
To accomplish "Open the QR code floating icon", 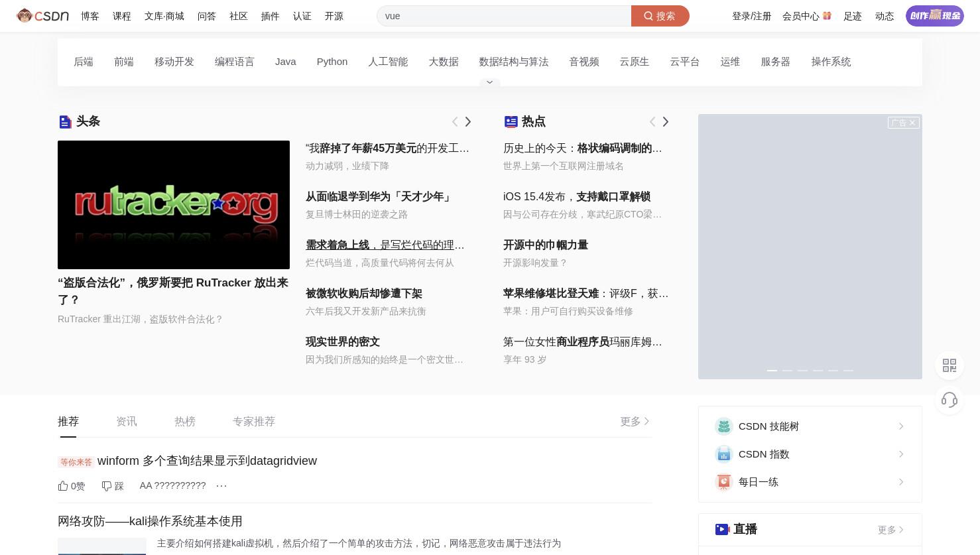I will click(x=949, y=365).
